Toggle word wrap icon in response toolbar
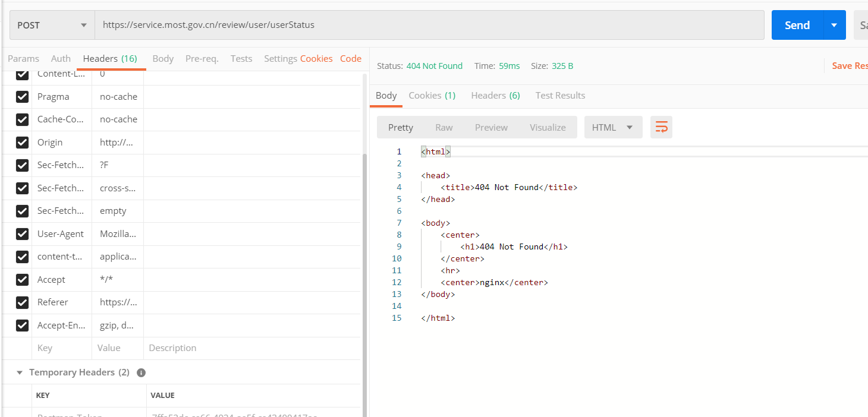The height and width of the screenshot is (417, 868). [661, 127]
